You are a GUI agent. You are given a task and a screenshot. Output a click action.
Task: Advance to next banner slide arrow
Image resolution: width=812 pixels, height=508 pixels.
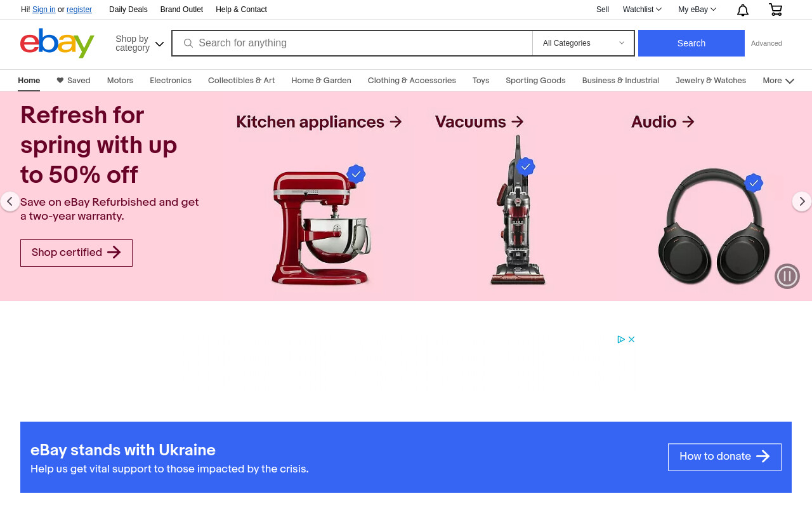(x=802, y=201)
